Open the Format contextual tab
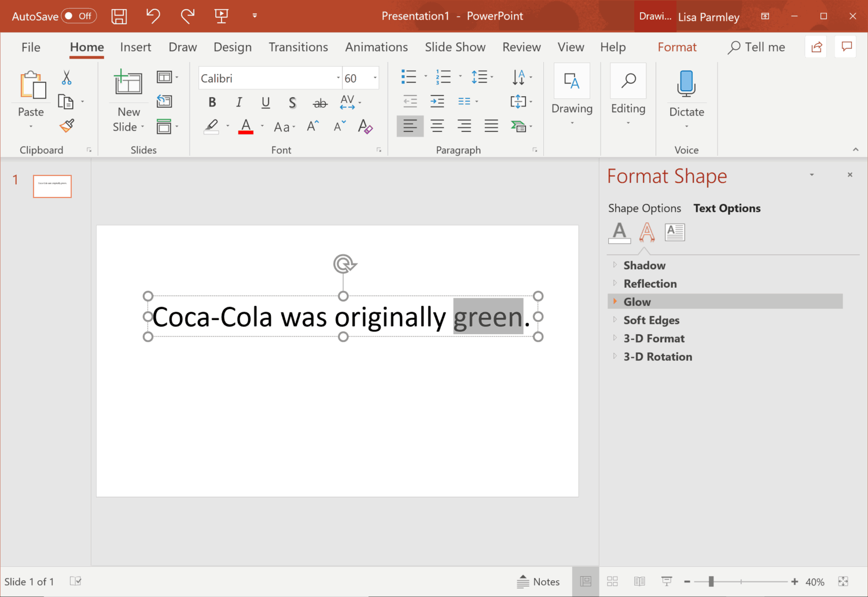The height and width of the screenshot is (597, 868). [677, 47]
